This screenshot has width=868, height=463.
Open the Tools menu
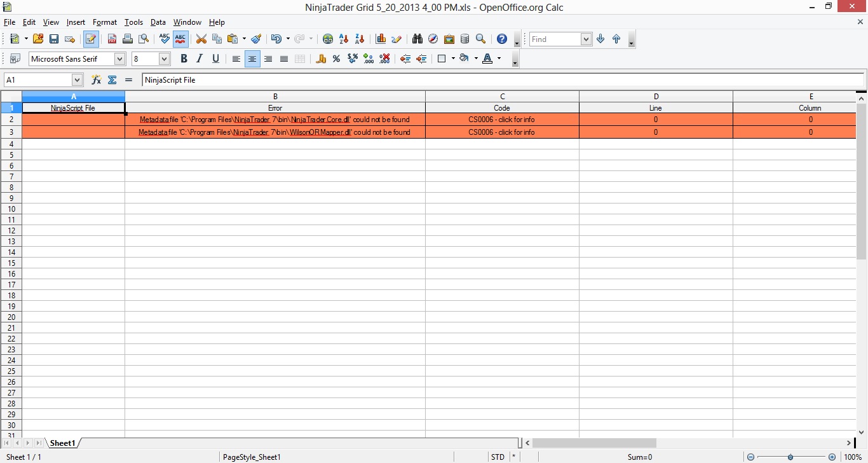pos(134,22)
